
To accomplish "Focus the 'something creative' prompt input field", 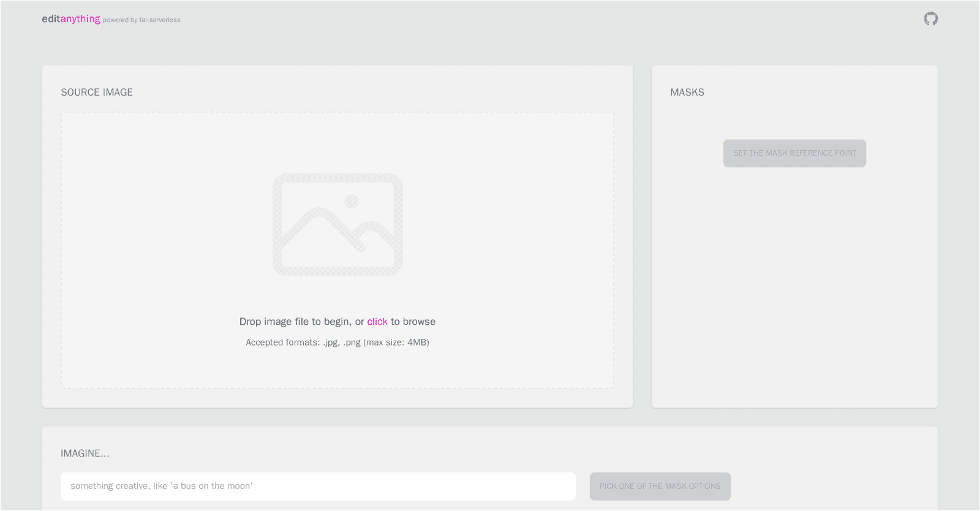I will 318,486.
